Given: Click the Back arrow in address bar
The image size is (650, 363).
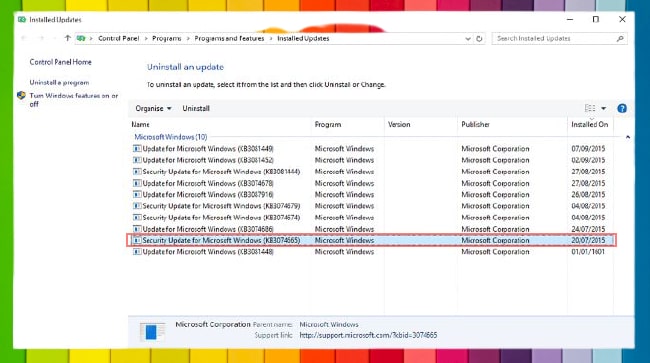Looking at the screenshot, I should (x=24, y=38).
